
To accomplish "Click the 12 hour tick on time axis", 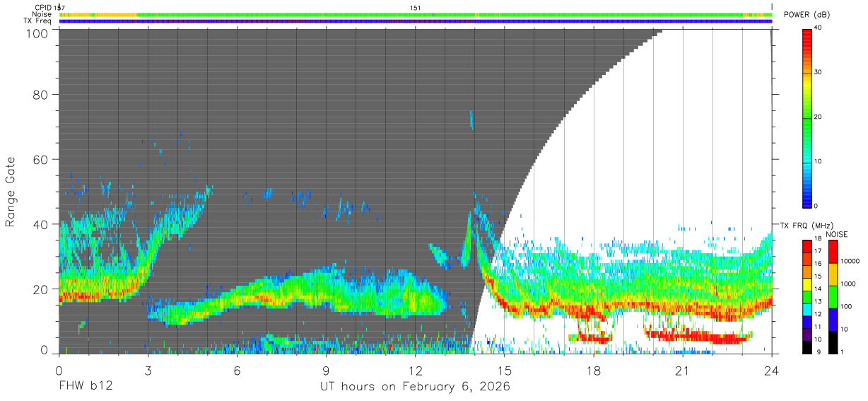I will click(x=415, y=371).
